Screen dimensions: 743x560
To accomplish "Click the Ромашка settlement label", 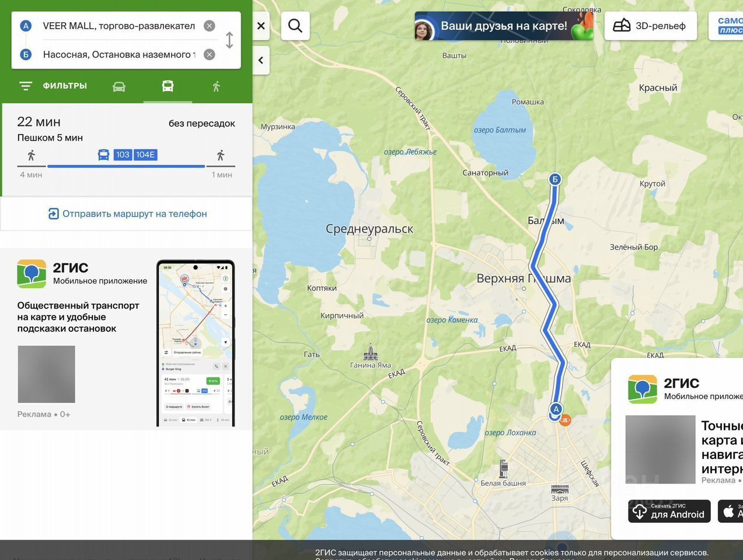I will [x=528, y=102].
